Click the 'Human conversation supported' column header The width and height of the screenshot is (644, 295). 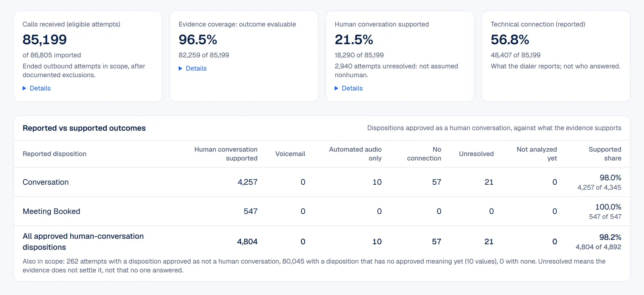pyautogui.click(x=226, y=154)
